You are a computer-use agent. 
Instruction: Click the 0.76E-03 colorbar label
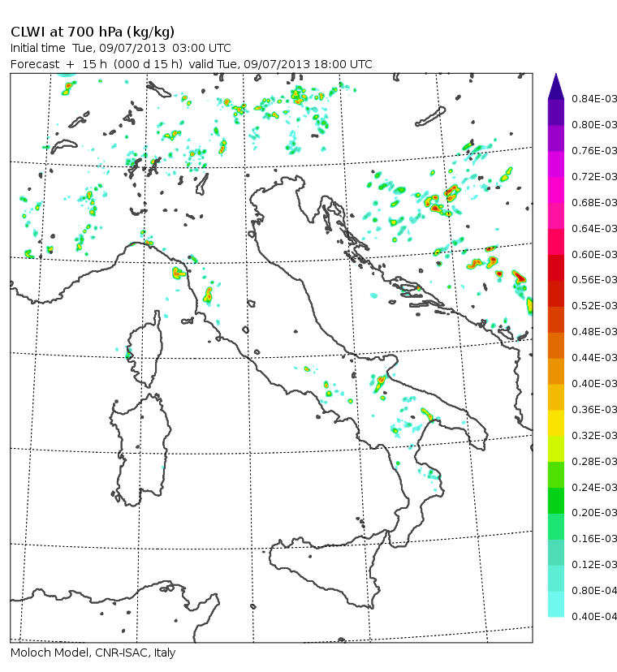pyautogui.click(x=594, y=151)
